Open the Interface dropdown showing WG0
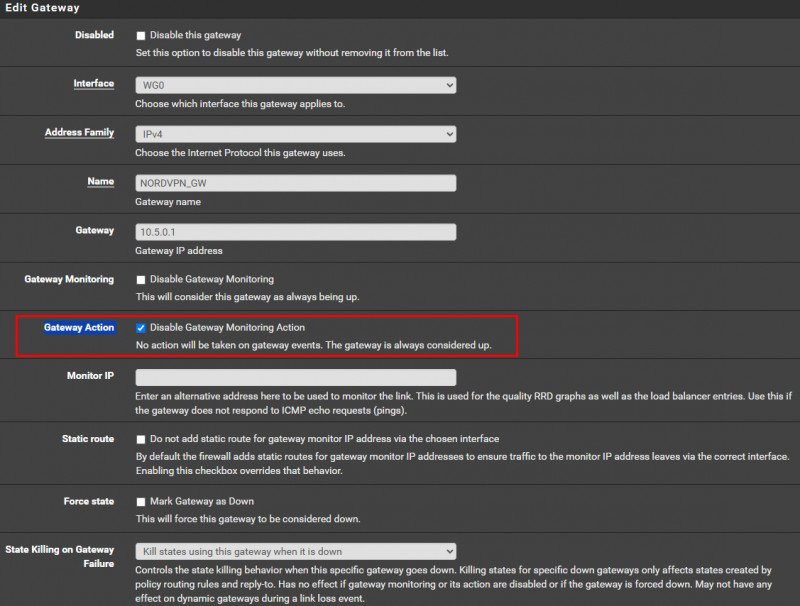The width and height of the screenshot is (800, 606). point(295,85)
